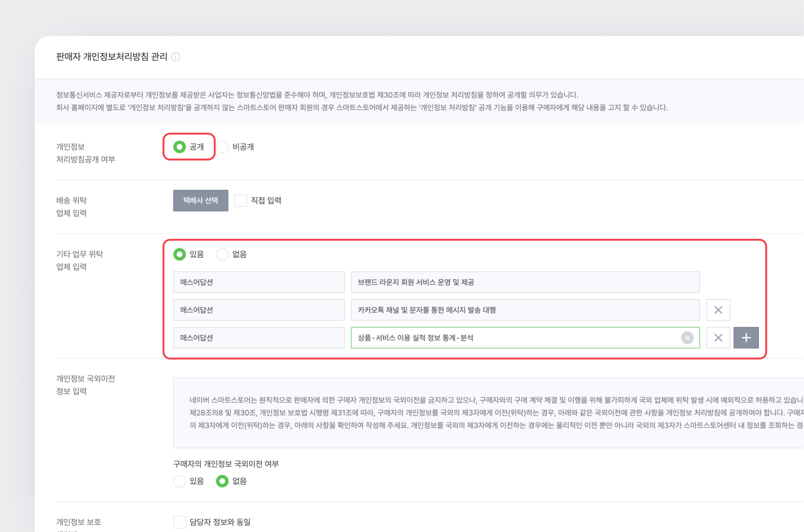The height and width of the screenshot is (532, 804).
Task: Select 공개 for 개인정보 처리방침공개 여부
Action: click(x=180, y=147)
